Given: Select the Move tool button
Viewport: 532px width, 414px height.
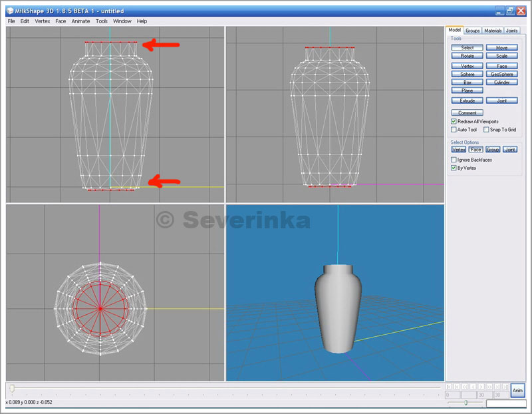Looking at the screenshot, I should pos(501,48).
